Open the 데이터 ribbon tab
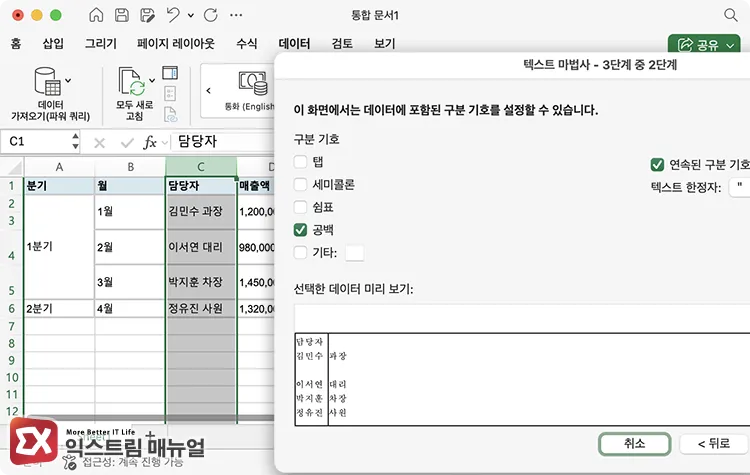This screenshot has height=475, width=750. [x=294, y=44]
